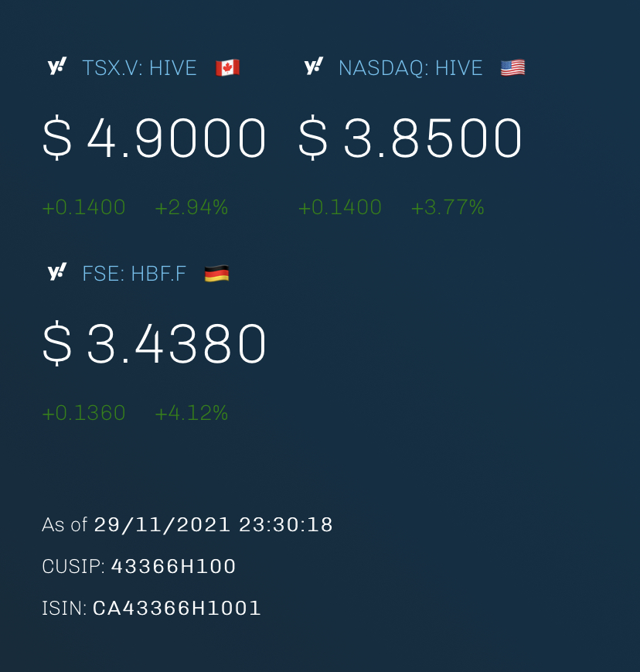This screenshot has width=640, height=672.
Task: Open the TSX.V: HIVE ticker link
Action: pos(139,68)
